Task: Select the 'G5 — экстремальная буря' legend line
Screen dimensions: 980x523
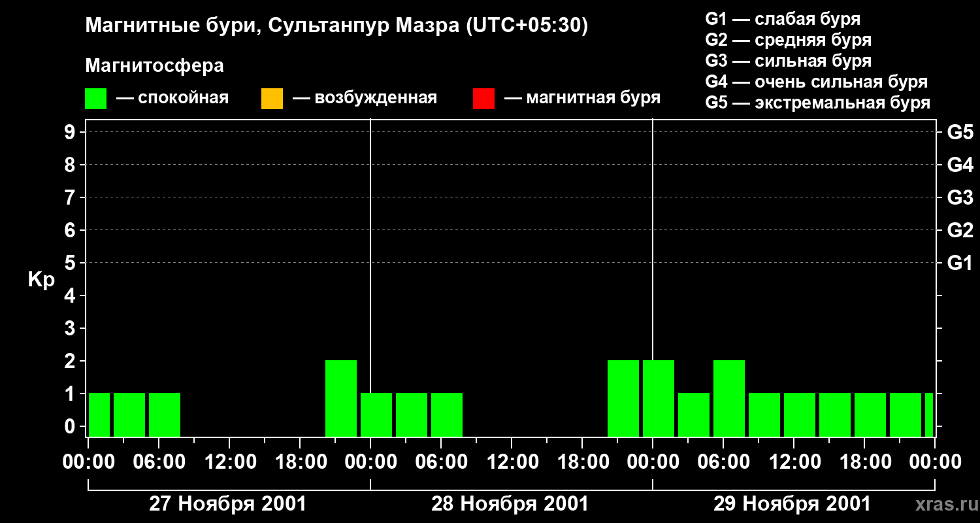Action: (x=818, y=103)
